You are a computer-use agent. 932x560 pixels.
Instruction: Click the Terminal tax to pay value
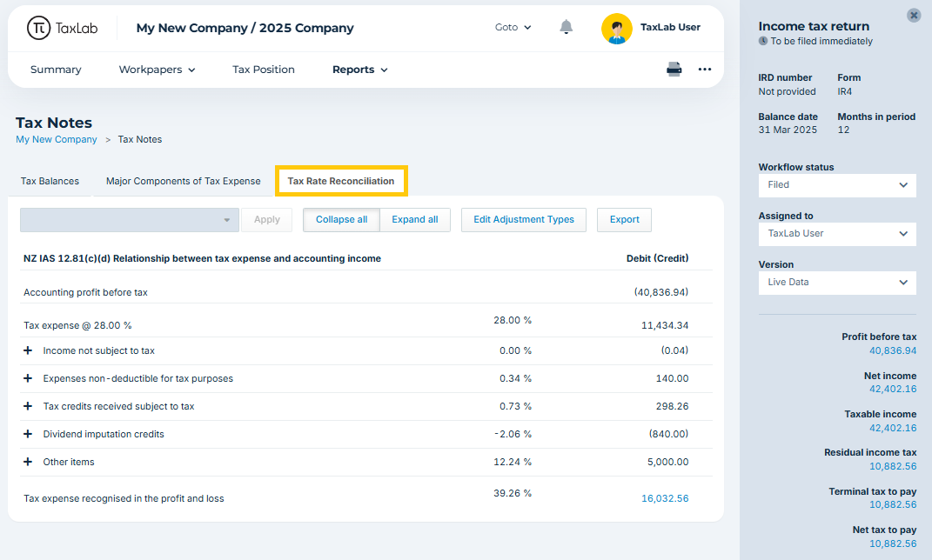coord(893,504)
